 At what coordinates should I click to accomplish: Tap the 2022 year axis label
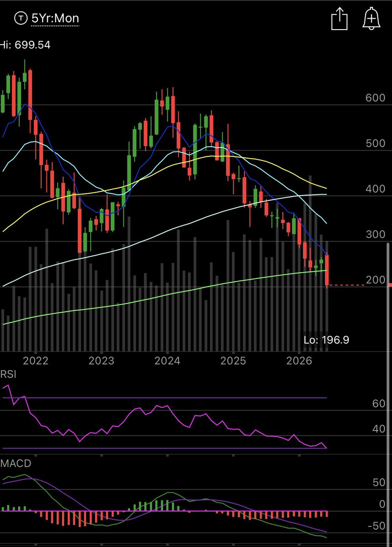click(x=36, y=361)
